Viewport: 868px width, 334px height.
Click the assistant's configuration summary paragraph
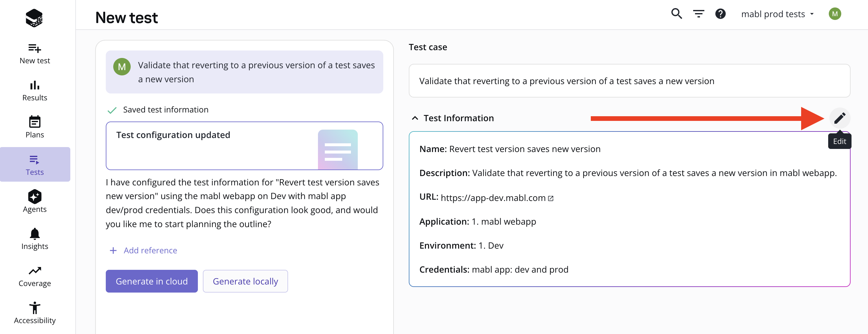pyautogui.click(x=243, y=203)
